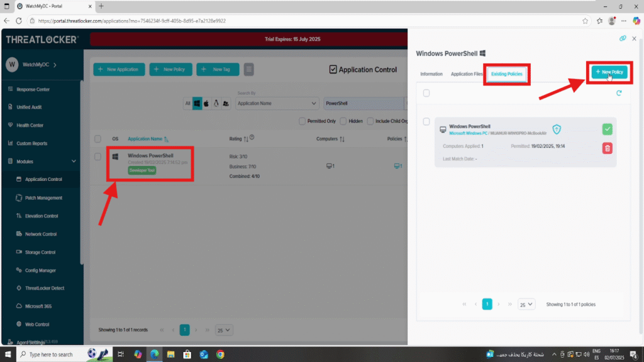The width and height of the screenshot is (644, 362).
Task: Open Microsoft 365 module
Action: point(38,306)
